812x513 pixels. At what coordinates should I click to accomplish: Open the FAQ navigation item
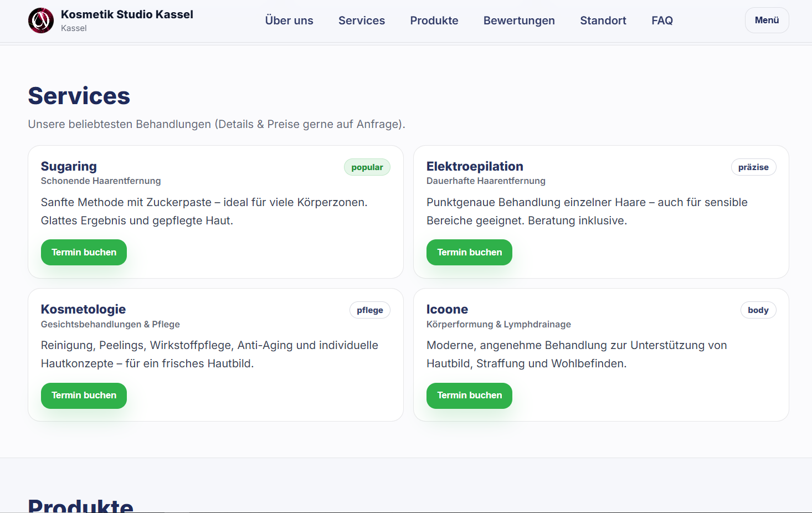click(662, 20)
